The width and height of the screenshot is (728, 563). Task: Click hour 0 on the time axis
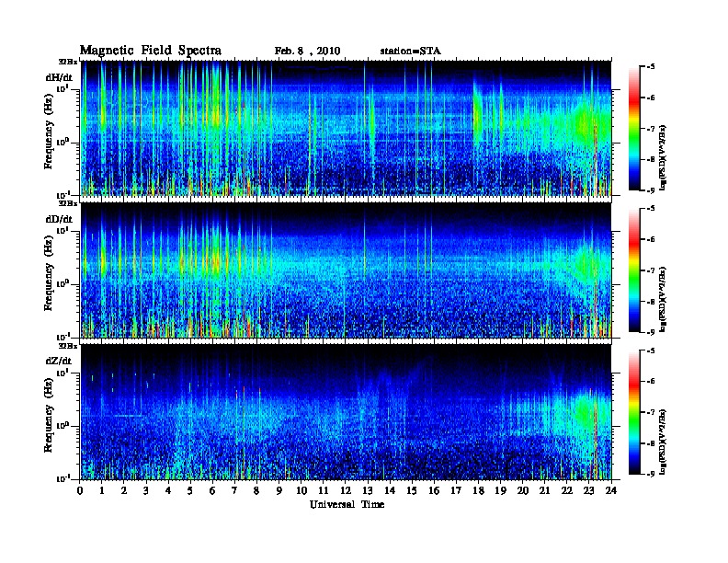click(80, 490)
